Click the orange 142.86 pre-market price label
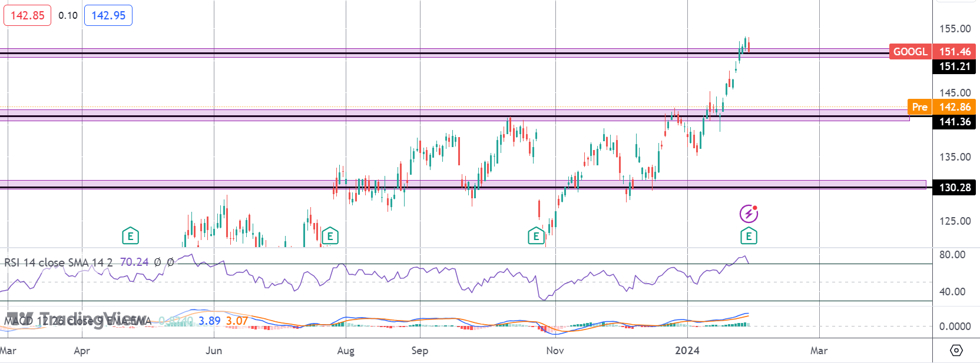This screenshot has width=980, height=363. 955,107
